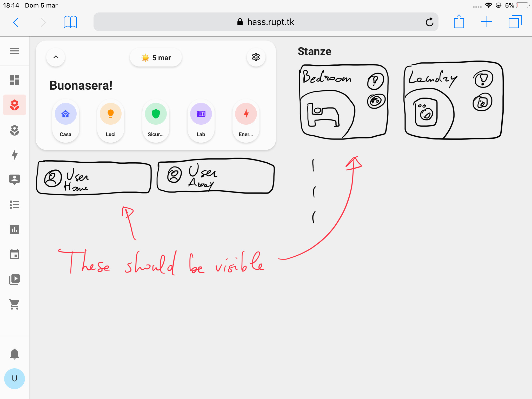The height and width of the screenshot is (399, 532).
Task: Open the calendar icon in the sidebar
Action: click(15, 255)
